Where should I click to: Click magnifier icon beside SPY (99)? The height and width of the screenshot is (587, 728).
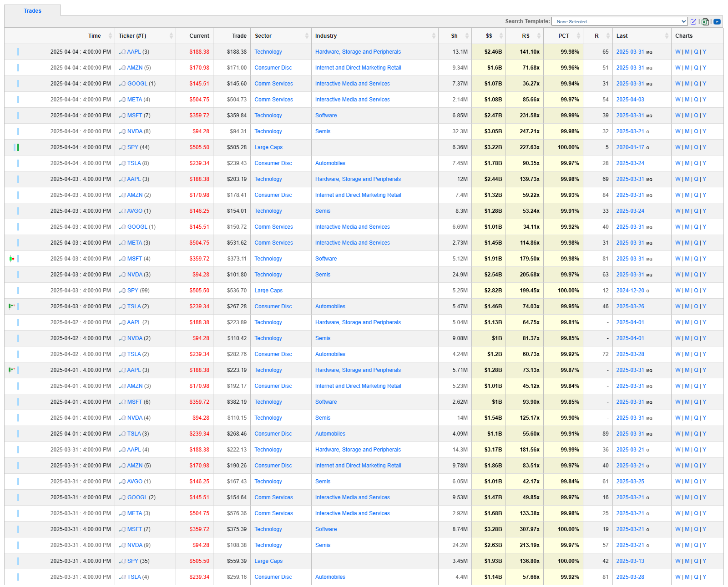pyautogui.click(x=122, y=291)
